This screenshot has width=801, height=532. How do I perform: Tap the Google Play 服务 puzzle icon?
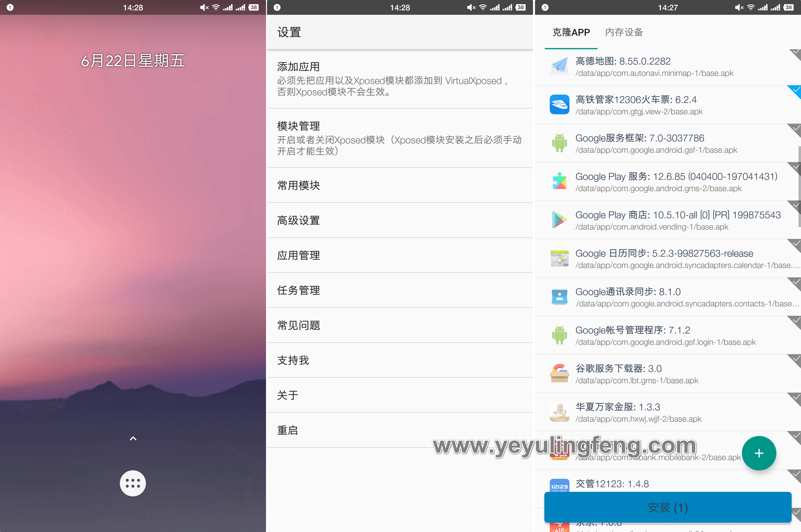[x=559, y=181]
